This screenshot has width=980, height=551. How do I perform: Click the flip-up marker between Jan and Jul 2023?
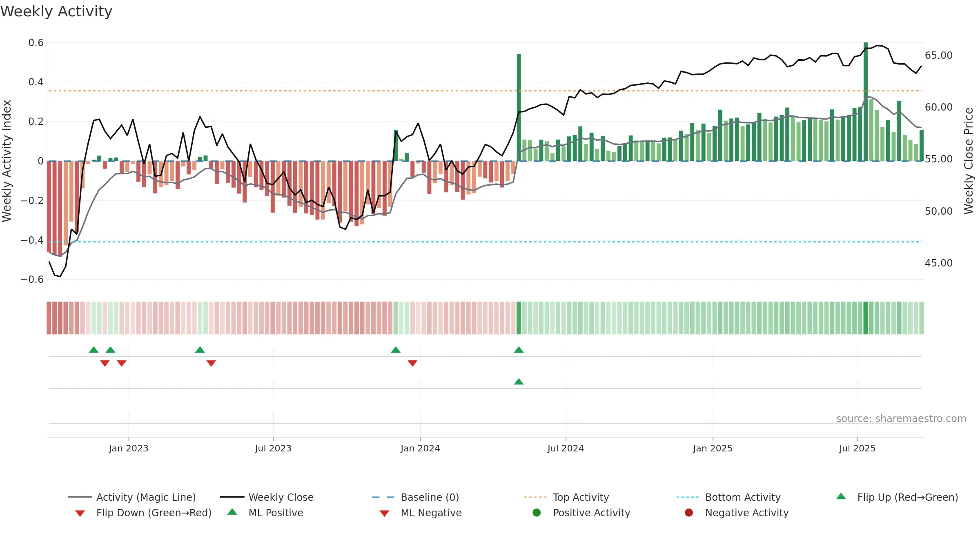(200, 350)
